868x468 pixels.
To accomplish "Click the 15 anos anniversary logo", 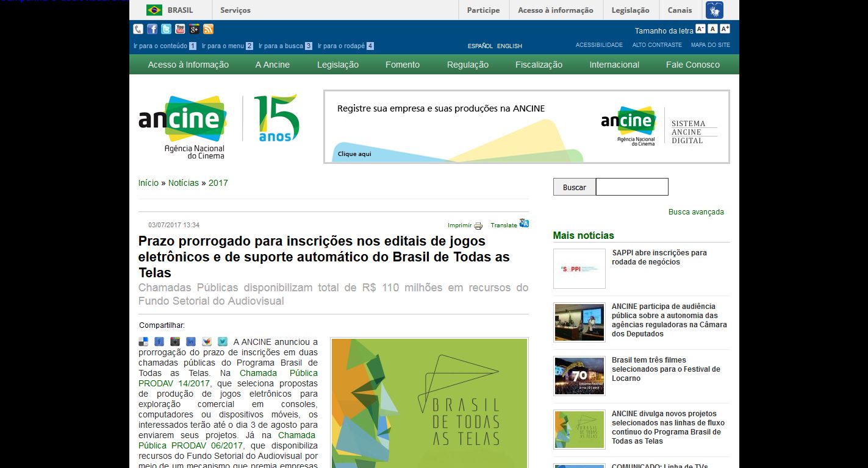I will tap(276, 118).
